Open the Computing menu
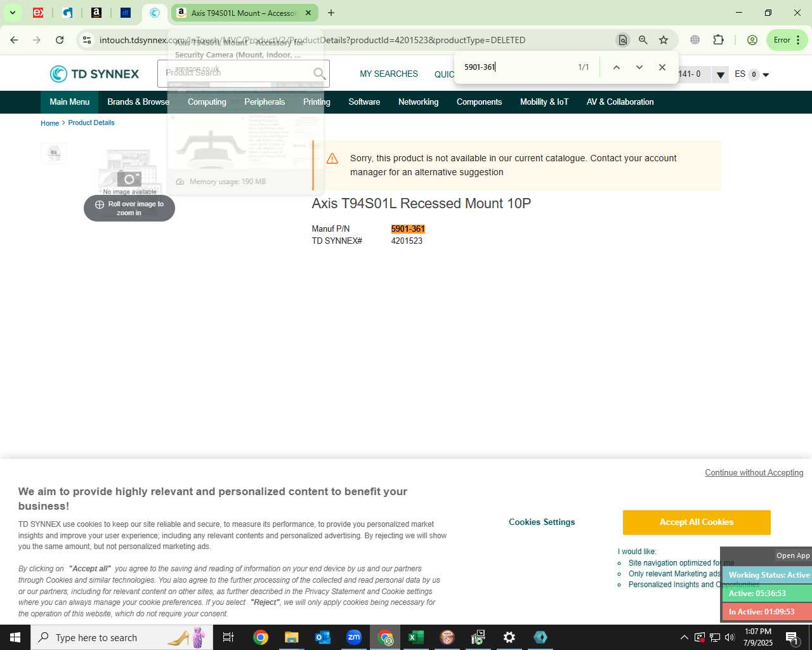Viewport: 812px width, 650px height. [x=207, y=102]
